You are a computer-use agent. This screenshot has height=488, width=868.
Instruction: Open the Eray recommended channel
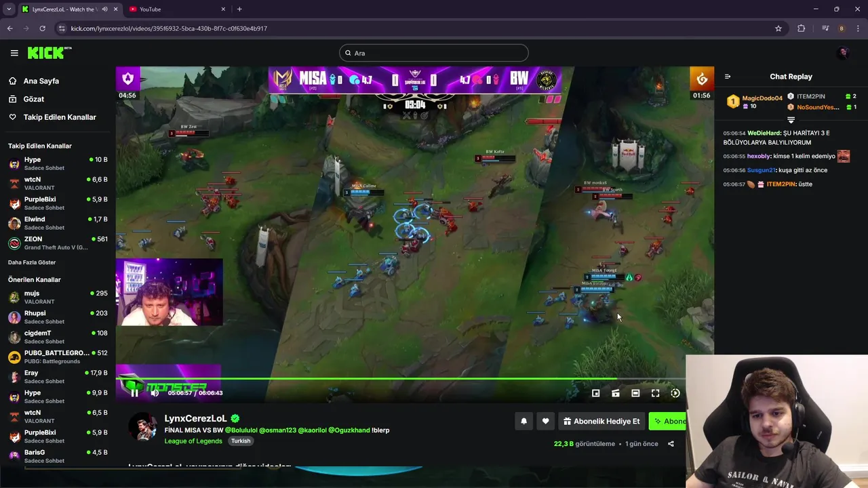point(58,376)
